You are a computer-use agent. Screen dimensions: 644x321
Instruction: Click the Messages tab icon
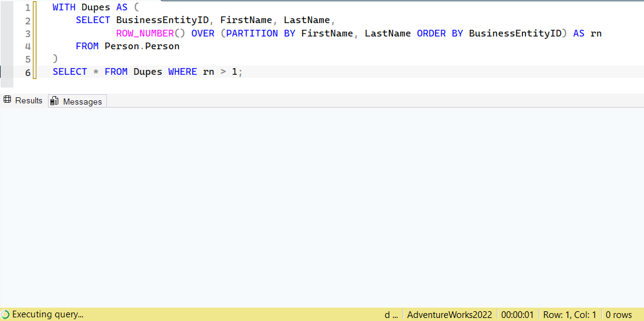tap(54, 101)
